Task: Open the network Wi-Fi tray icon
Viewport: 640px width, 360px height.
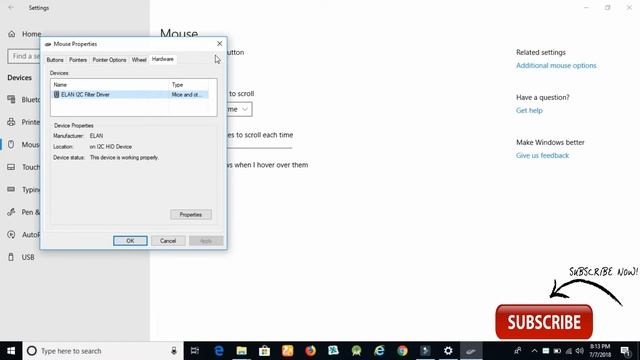Action: click(x=569, y=351)
